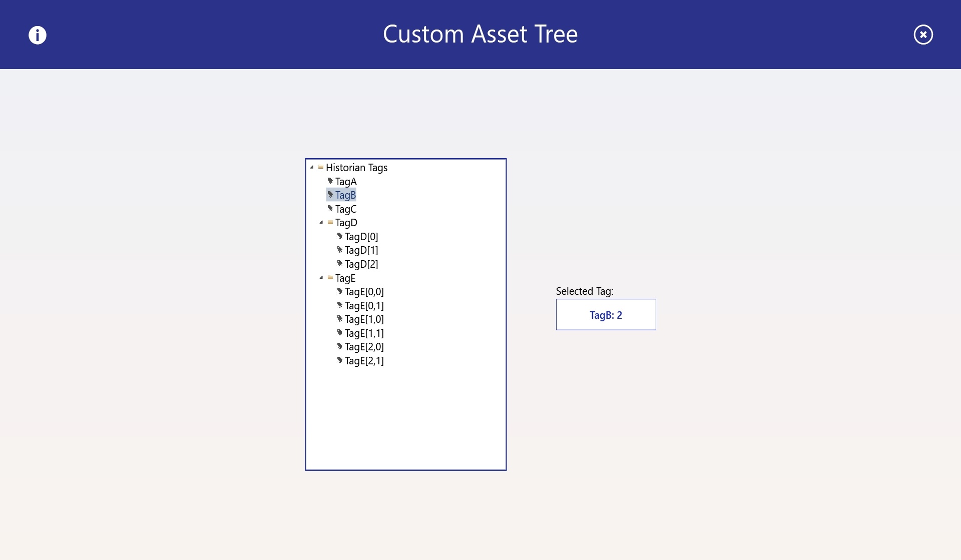This screenshot has width=961, height=560.
Task: Click the Historian Tags folder icon
Action: pyautogui.click(x=321, y=167)
